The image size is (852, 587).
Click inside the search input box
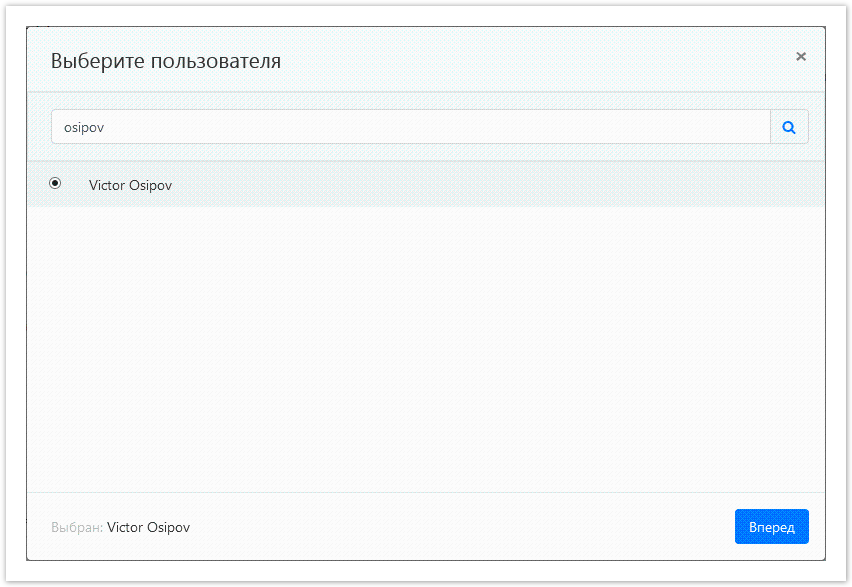pos(400,127)
